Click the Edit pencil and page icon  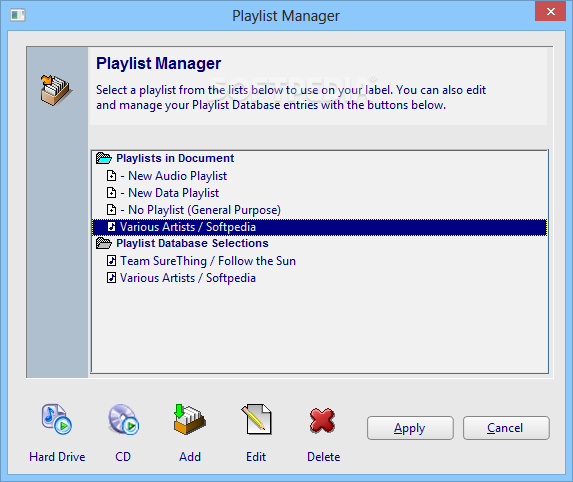[256, 419]
